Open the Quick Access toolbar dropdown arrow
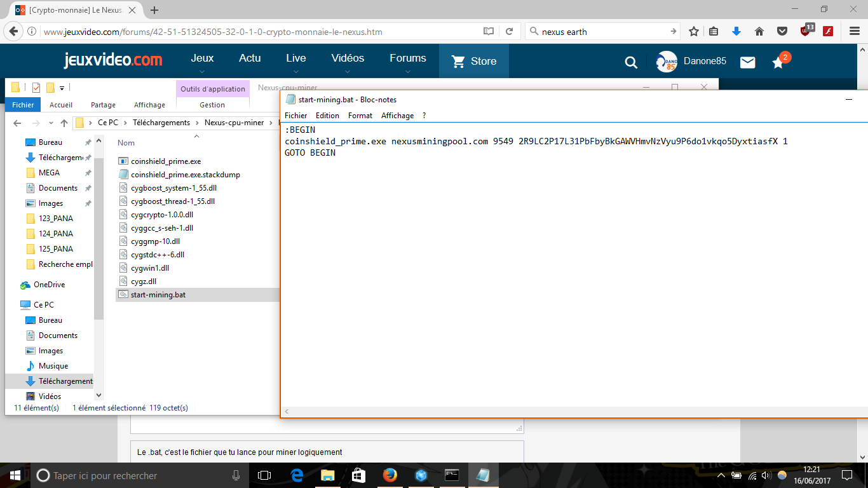 pyautogui.click(x=62, y=88)
